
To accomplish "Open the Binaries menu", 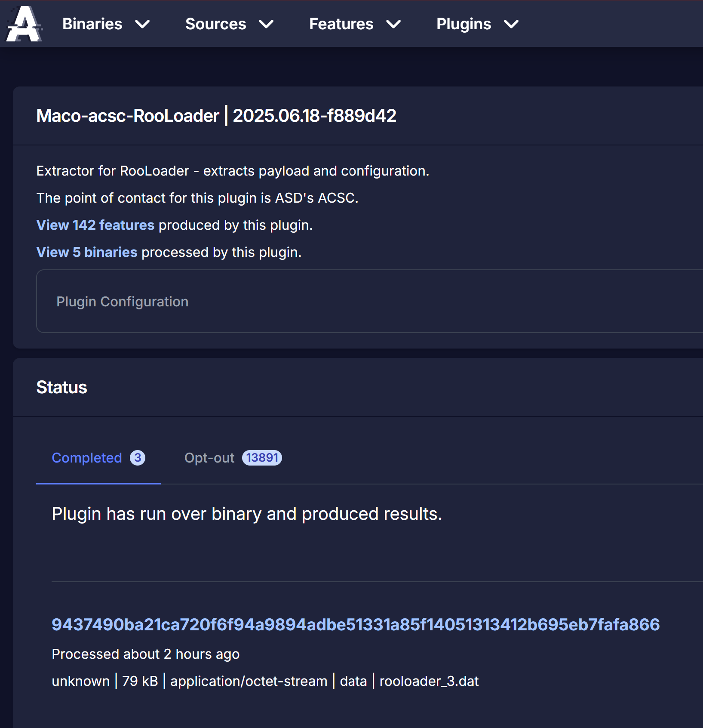I will [92, 24].
